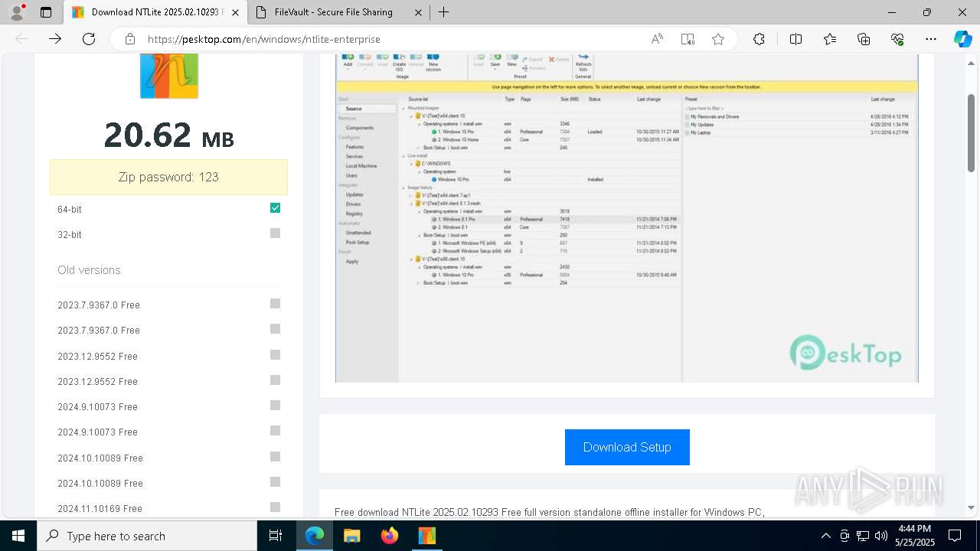Screen dimensions: 980x551
Task: Open the NTLite screenshot image
Action: pos(626,218)
